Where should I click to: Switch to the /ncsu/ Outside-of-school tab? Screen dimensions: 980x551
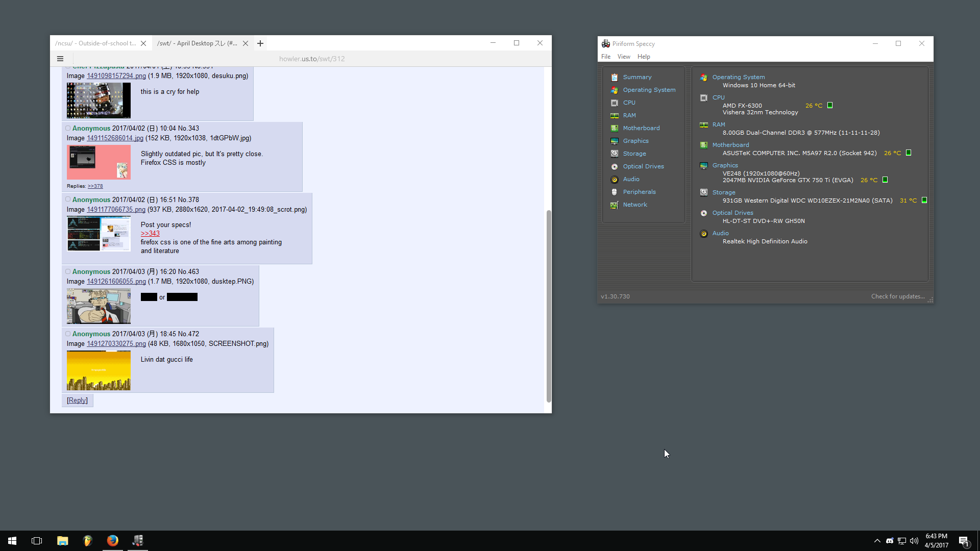(x=96, y=43)
